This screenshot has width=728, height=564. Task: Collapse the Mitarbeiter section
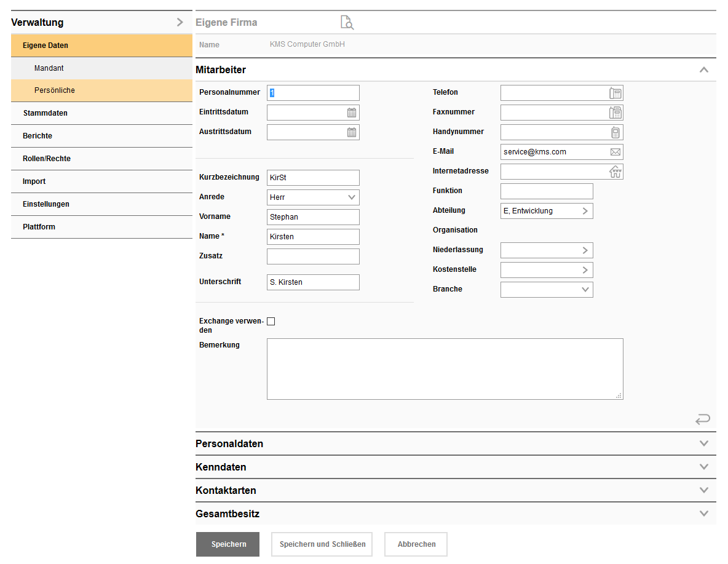(704, 70)
